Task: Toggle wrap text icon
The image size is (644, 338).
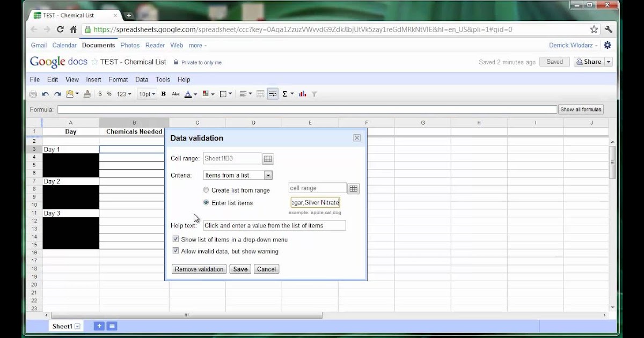Action: coord(273,94)
